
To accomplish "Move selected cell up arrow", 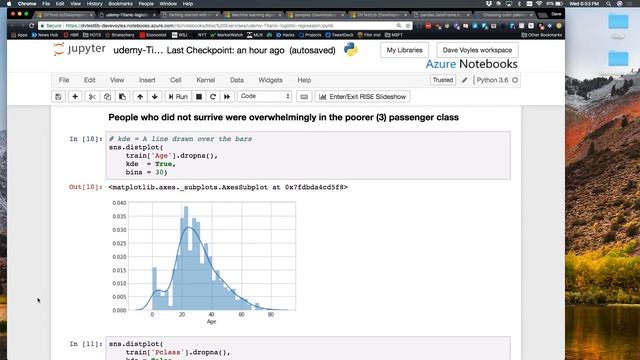I will [140, 97].
